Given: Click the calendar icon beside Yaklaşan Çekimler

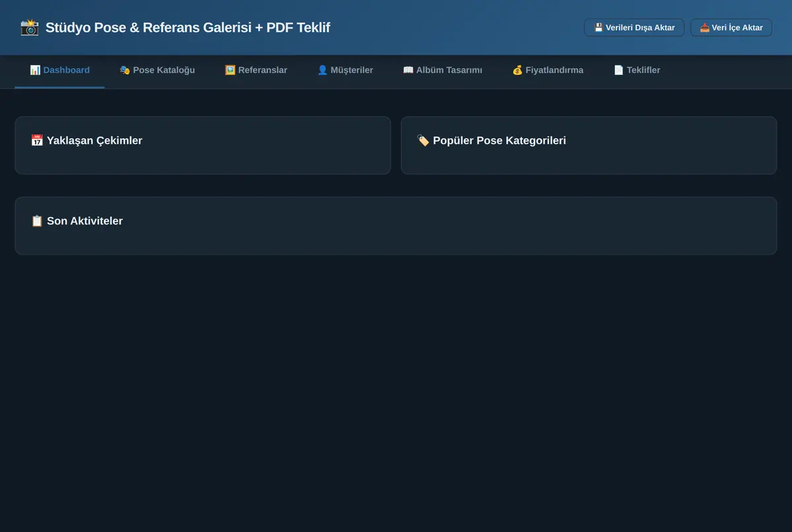Looking at the screenshot, I should [37, 141].
